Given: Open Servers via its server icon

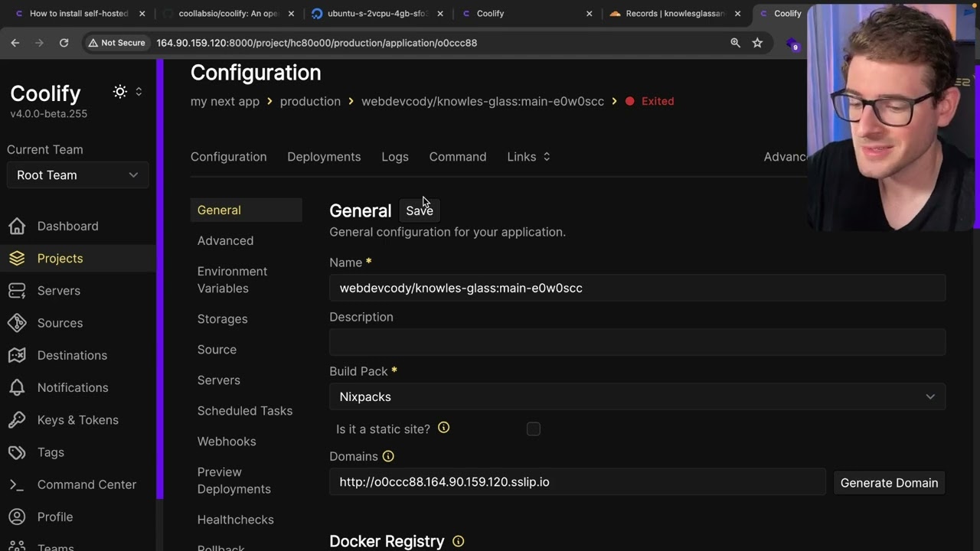Looking at the screenshot, I should click(17, 290).
